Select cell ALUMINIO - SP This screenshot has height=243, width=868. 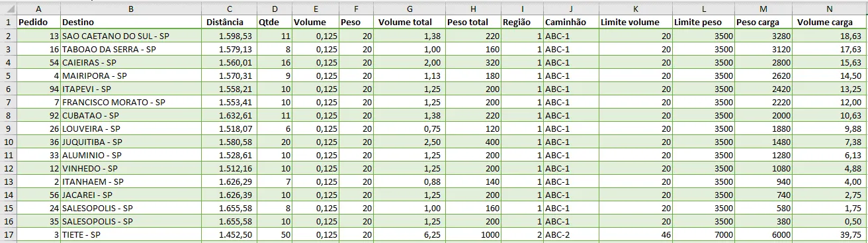pyautogui.click(x=132, y=155)
